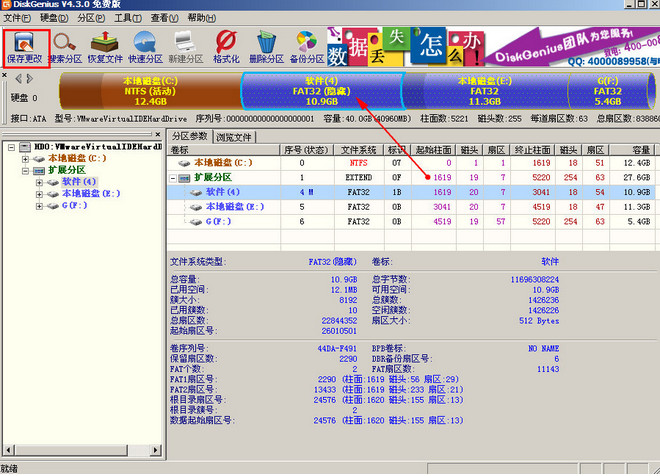Click the 容量 column header
Screen dimensions: 660x476
632,150
